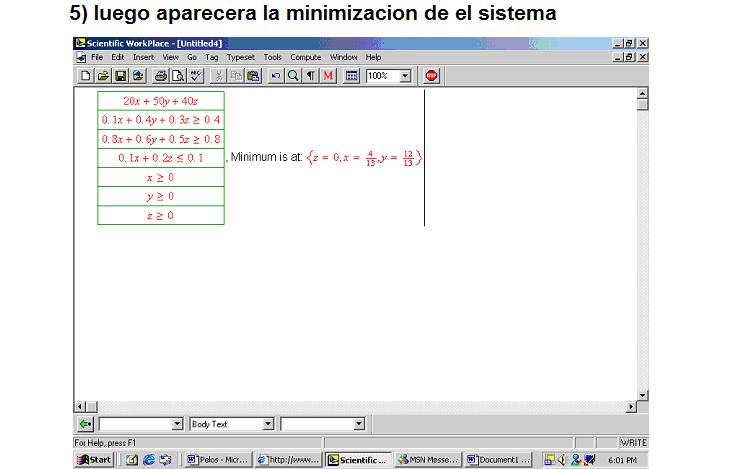753x469 pixels.
Task: Click the Show Desktop quick launch icon
Action: [132, 460]
